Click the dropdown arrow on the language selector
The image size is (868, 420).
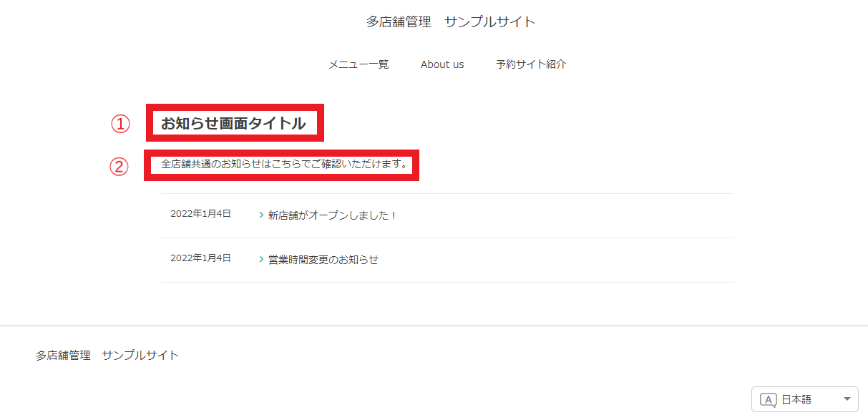(847, 399)
